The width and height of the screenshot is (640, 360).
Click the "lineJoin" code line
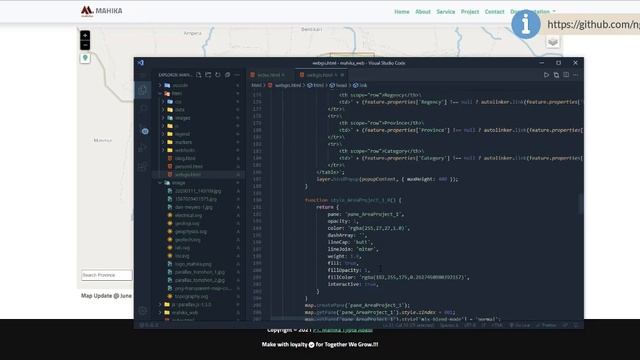click(x=353, y=249)
